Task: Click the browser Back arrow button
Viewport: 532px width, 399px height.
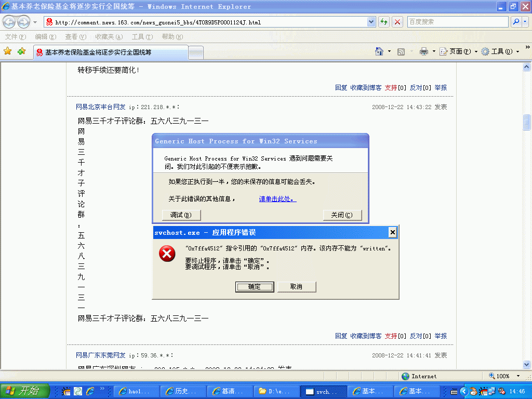Action: [9, 22]
